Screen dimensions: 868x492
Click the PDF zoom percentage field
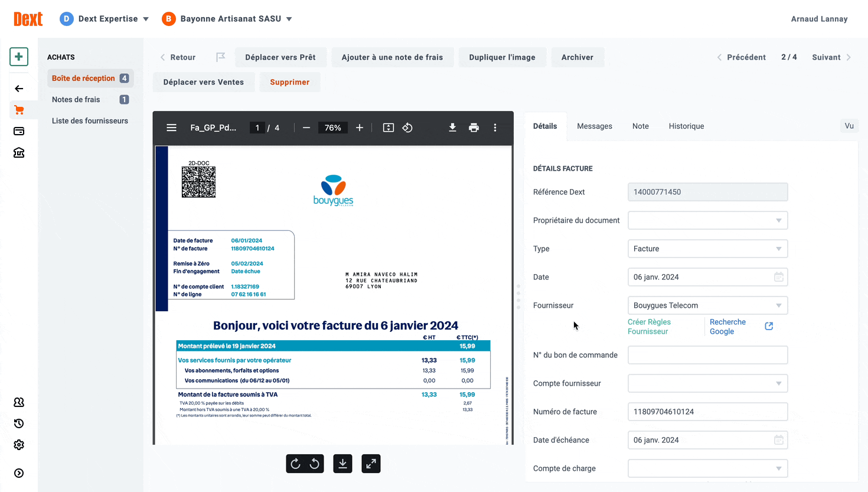[x=332, y=128]
